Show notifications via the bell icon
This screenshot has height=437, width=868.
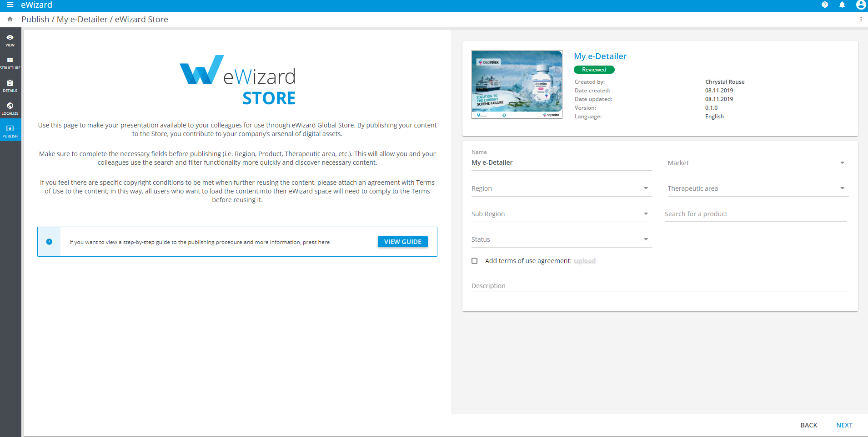842,5
